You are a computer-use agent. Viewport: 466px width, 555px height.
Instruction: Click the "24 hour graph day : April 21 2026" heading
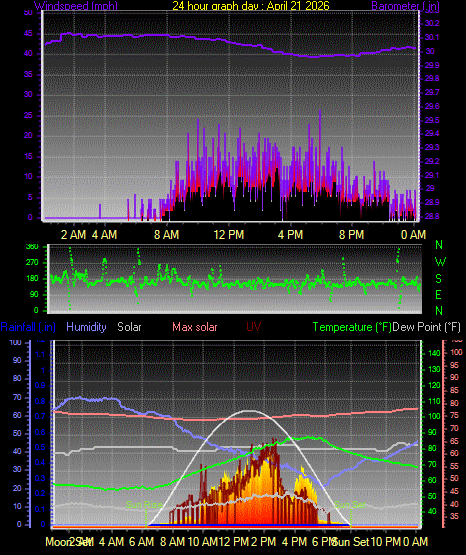pos(251,6)
